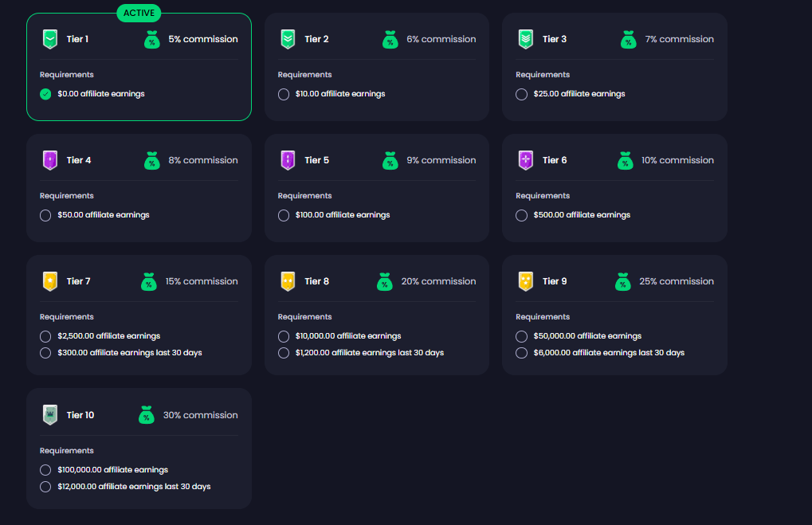
Task: Click the '5% commission' label
Action: click(203, 39)
